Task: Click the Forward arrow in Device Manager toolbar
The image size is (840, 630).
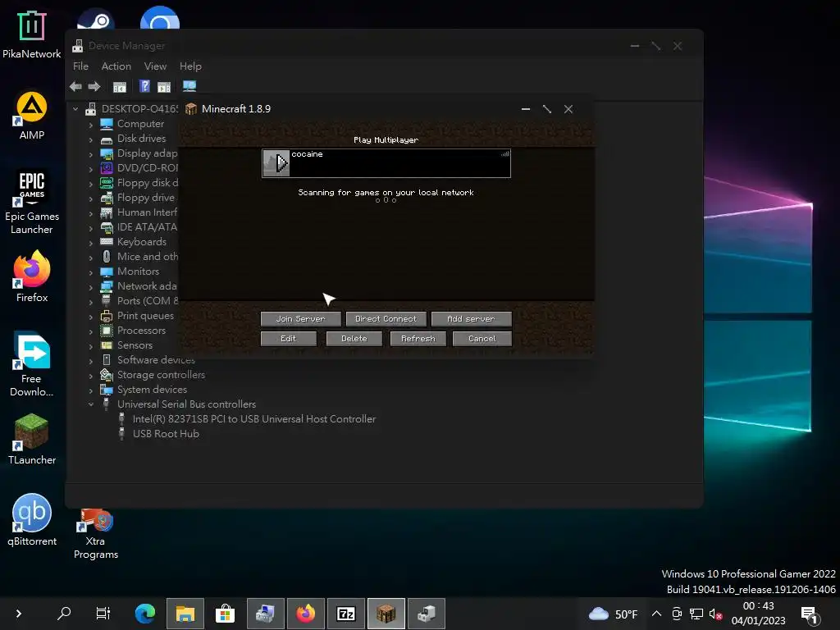Action: click(94, 86)
